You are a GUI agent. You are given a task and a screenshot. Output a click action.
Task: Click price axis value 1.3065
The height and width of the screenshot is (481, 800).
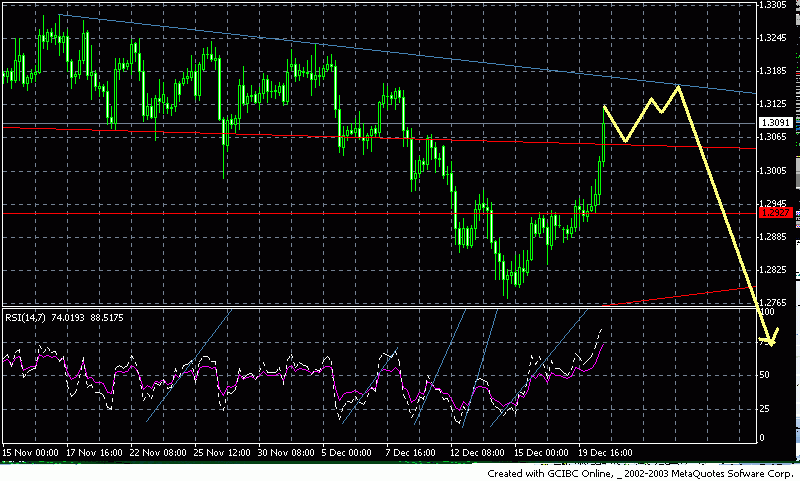(x=772, y=137)
